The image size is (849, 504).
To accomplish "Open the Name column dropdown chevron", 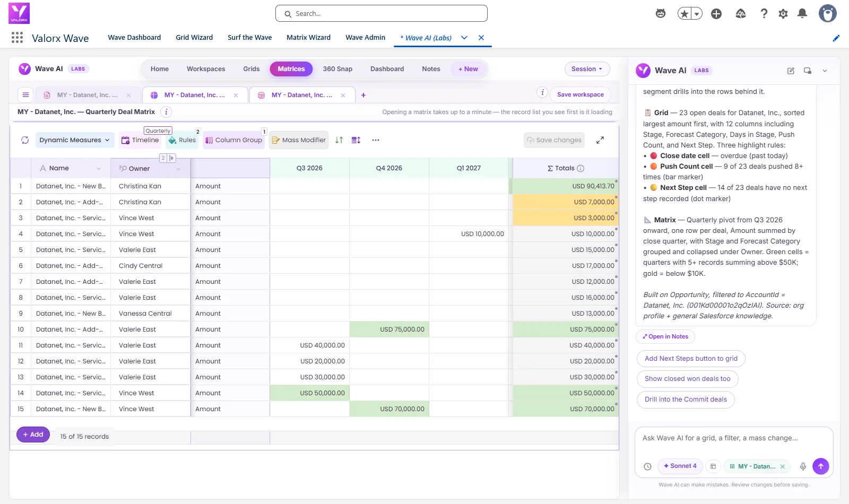I will point(99,169).
